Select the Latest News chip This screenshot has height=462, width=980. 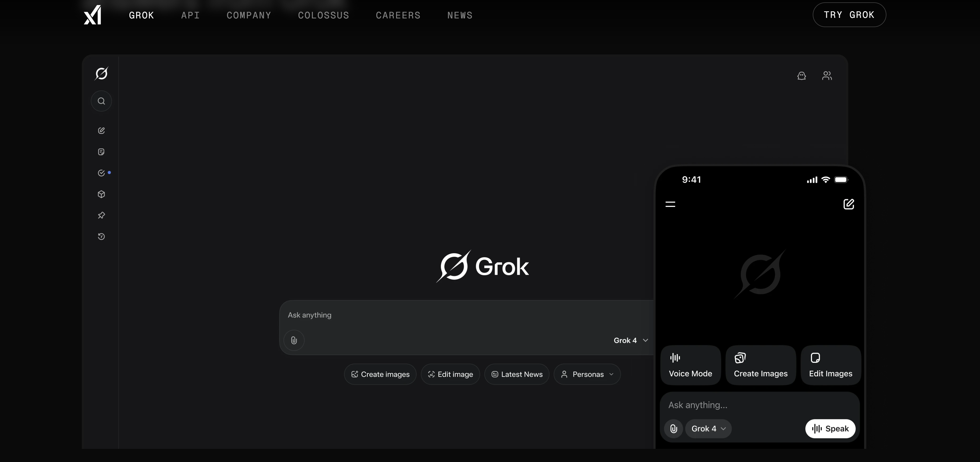[x=517, y=374]
